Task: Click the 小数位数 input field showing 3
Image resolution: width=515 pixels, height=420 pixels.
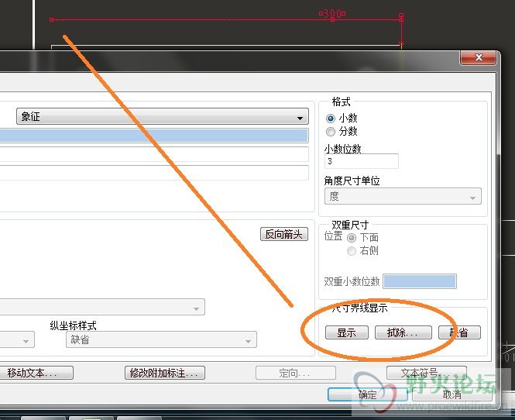Action: point(362,161)
